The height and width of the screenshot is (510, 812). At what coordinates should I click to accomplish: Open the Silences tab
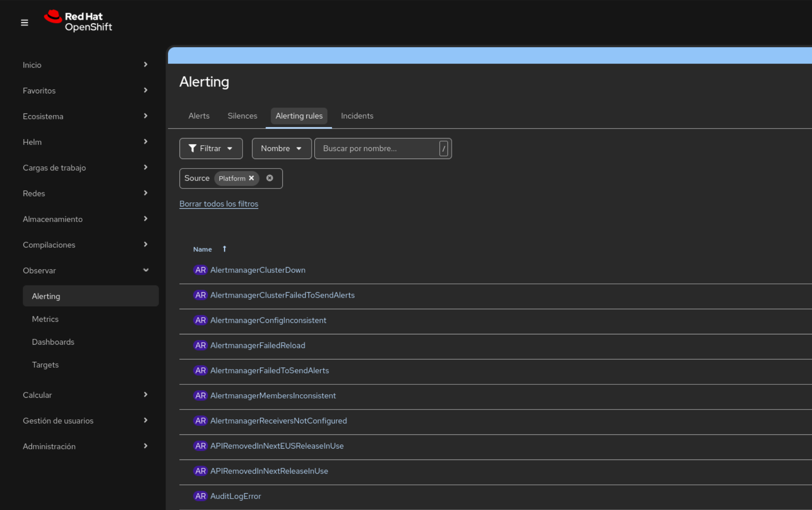pyautogui.click(x=242, y=116)
